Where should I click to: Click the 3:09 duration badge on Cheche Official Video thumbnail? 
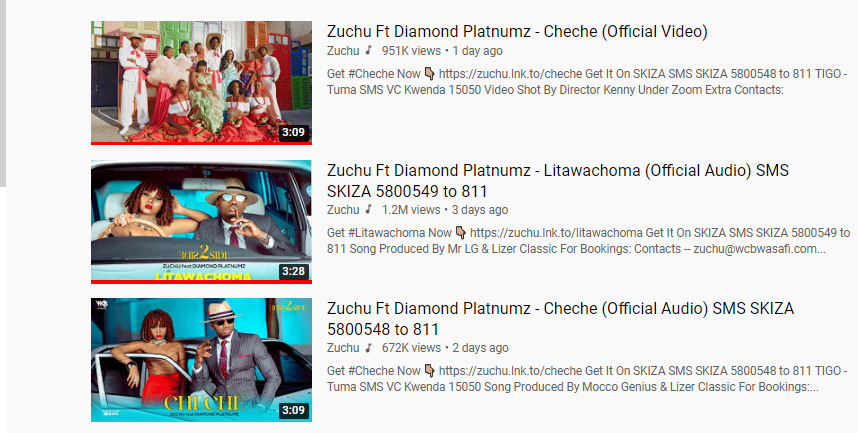(293, 132)
